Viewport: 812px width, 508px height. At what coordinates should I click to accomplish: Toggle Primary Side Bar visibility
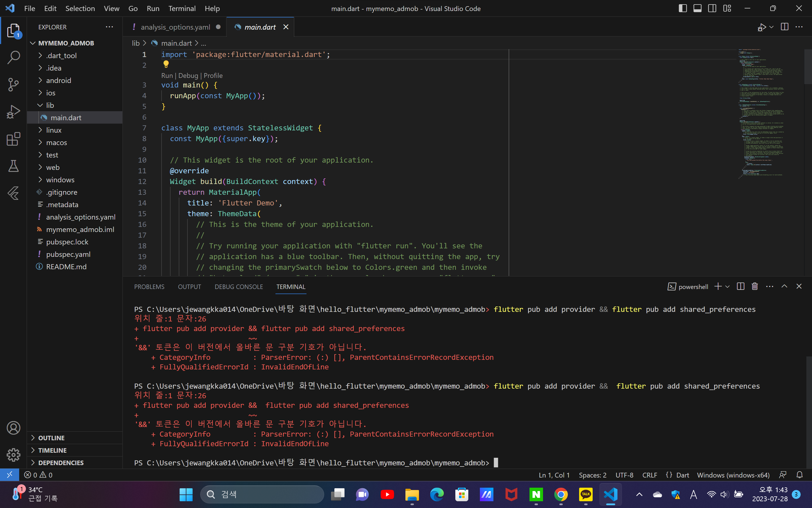(x=683, y=8)
